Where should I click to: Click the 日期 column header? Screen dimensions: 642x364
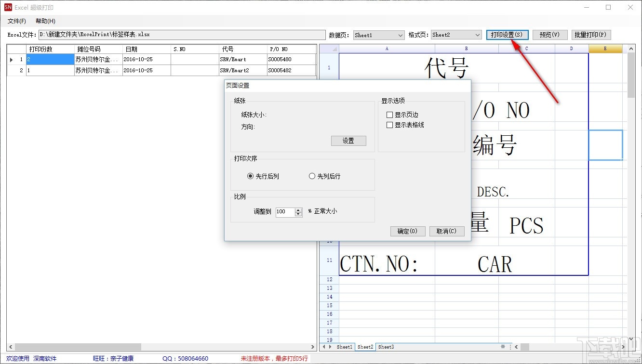(147, 49)
